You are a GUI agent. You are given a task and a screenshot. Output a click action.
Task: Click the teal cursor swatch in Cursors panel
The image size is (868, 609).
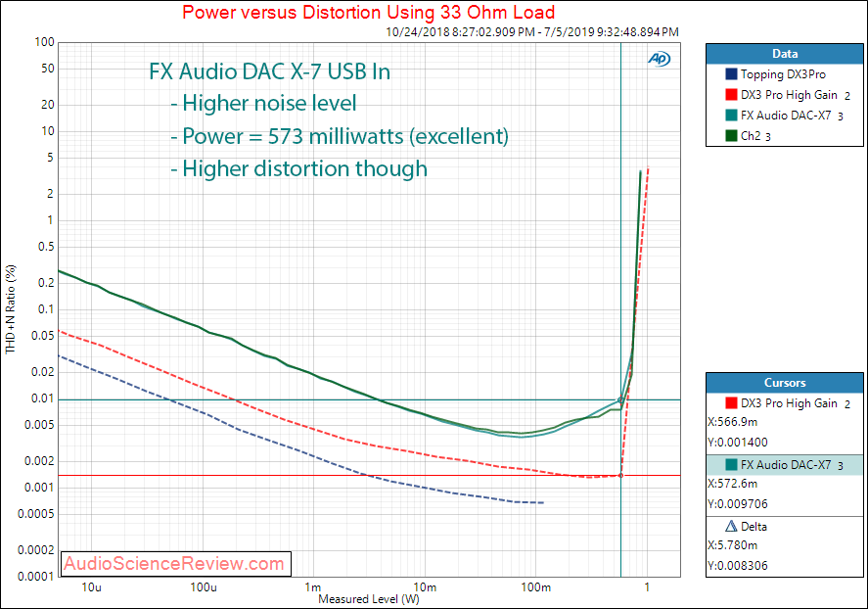(731, 465)
